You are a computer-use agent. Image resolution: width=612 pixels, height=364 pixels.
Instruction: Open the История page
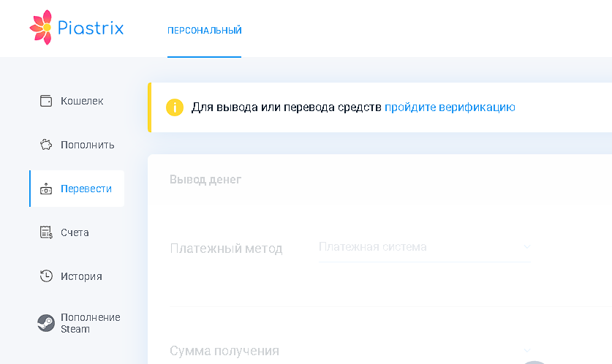coord(77,276)
